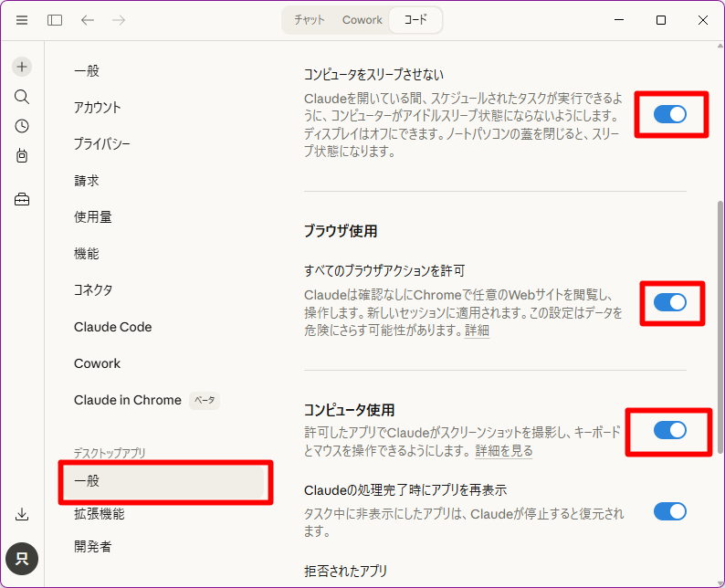Select Claude Code in settings list
This screenshot has width=725, height=588.
coord(113,327)
